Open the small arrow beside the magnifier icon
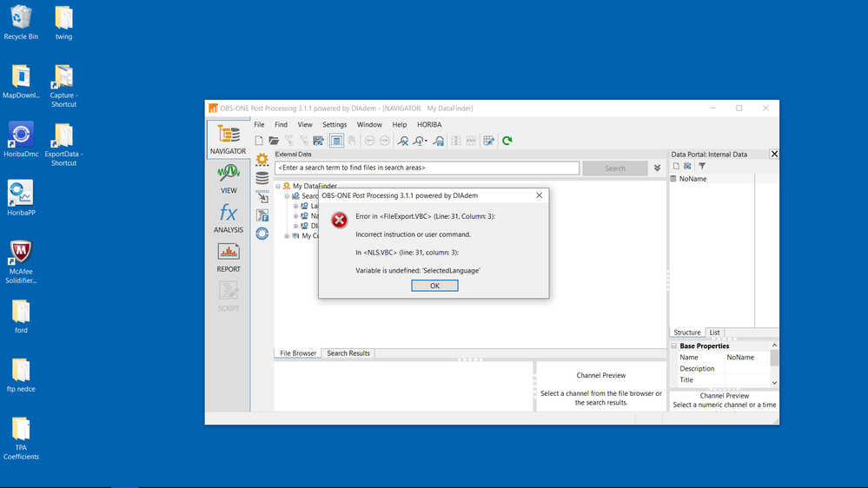The height and width of the screenshot is (488, 868). [x=426, y=141]
